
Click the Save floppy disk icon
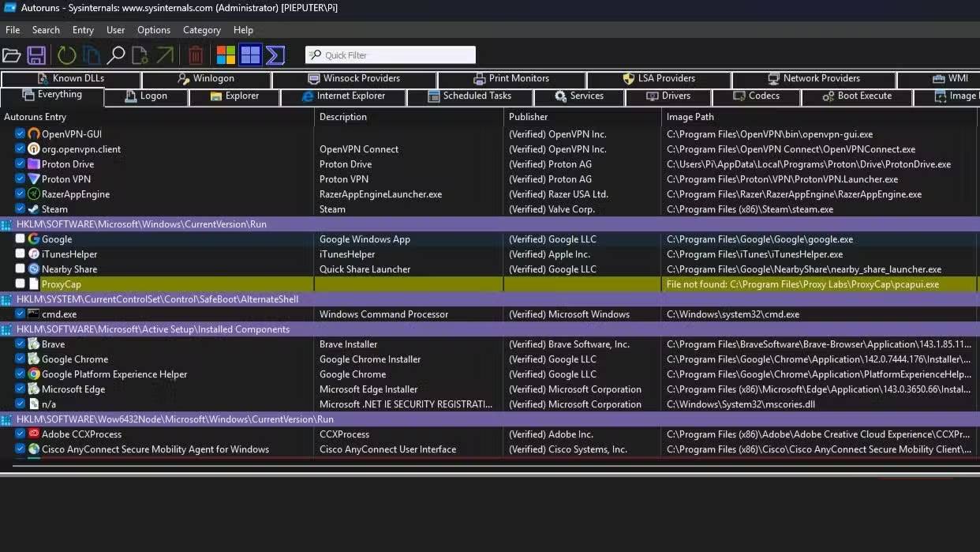(36, 55)
